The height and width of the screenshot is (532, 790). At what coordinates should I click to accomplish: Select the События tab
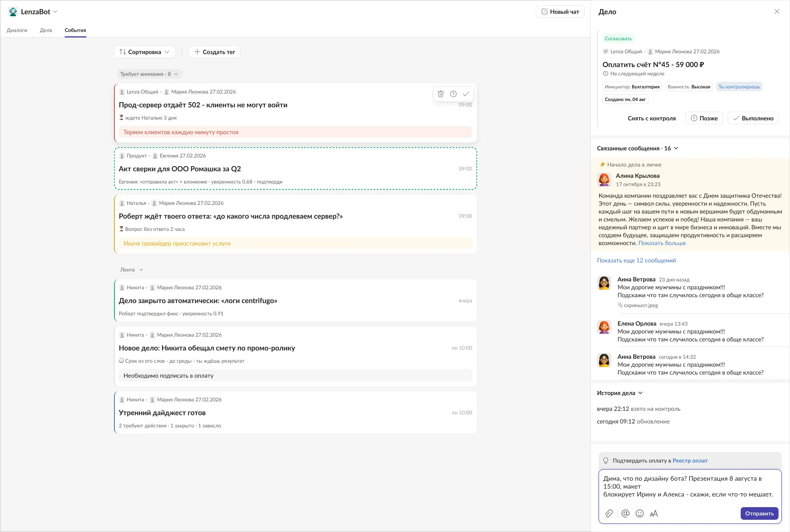[x=75, y=30]
